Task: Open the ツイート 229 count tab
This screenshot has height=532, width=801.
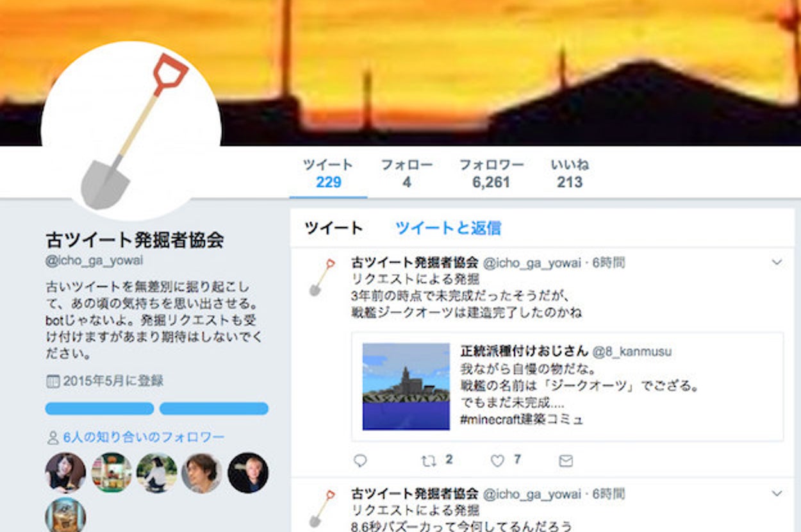Action: point(328,174)
